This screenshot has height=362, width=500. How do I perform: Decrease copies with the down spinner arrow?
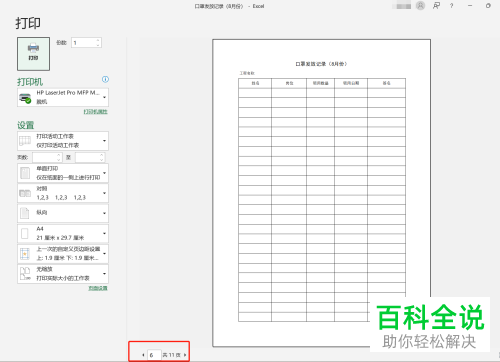click(x=98, y=45)
